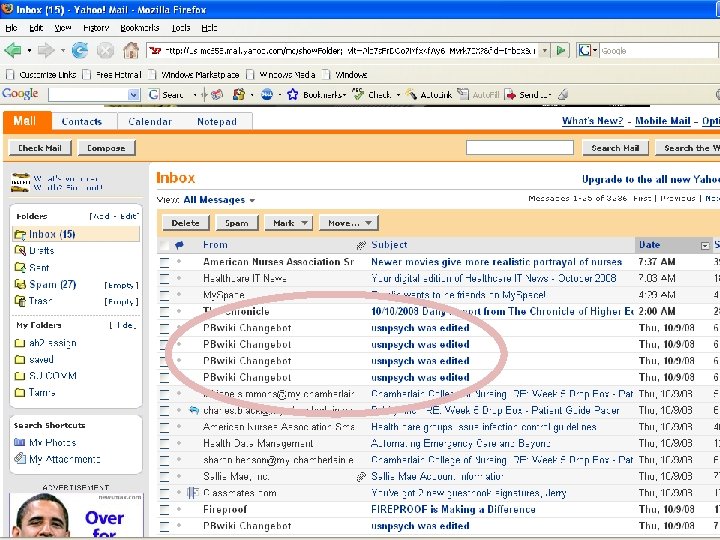Open the search engine selector dropdown arrow

595,51
